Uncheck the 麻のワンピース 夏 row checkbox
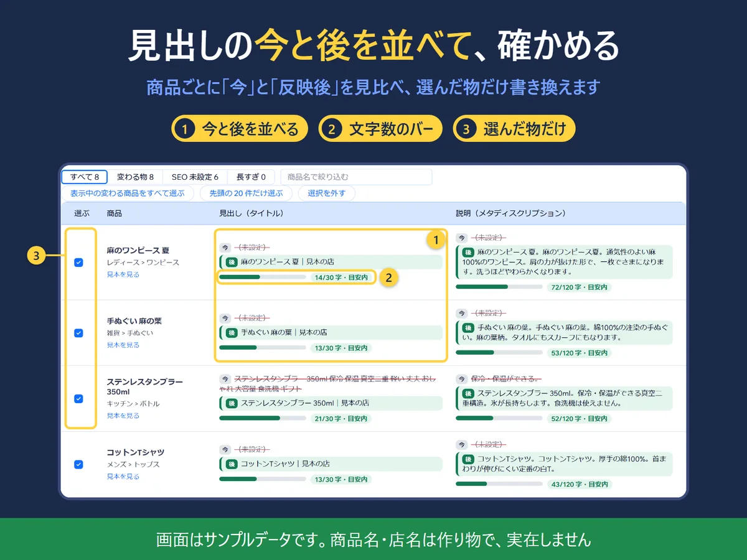Screen dimensions: 747x560 point(78,263)
